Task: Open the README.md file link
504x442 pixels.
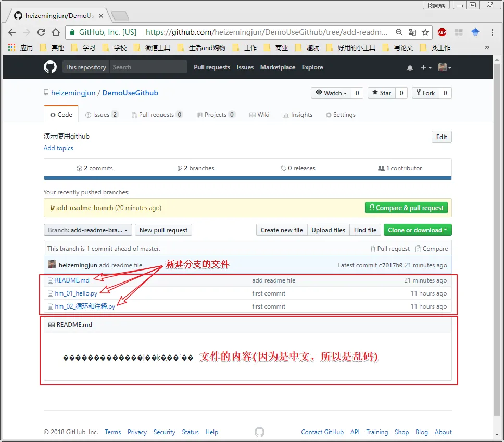Action: (72, 280)
